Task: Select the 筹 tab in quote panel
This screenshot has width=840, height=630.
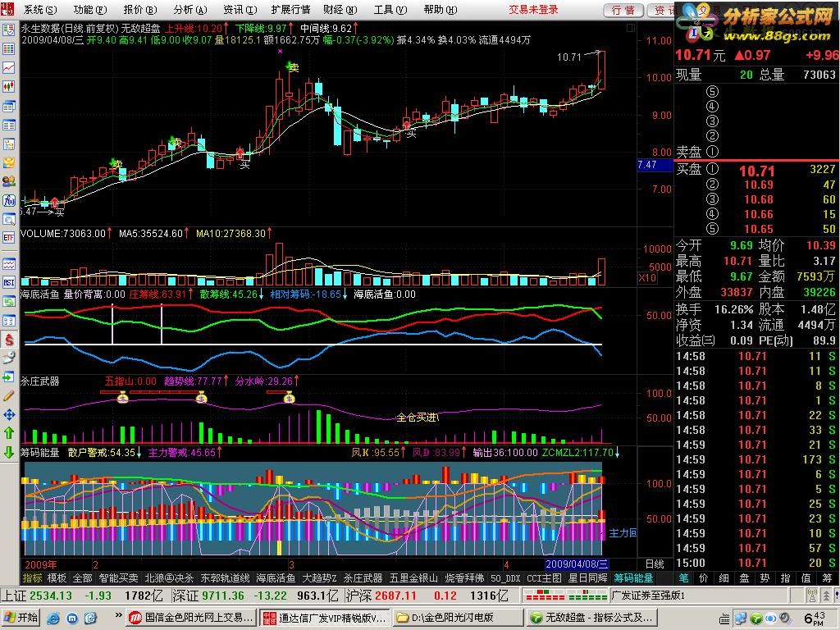Action: pos(827,578)
